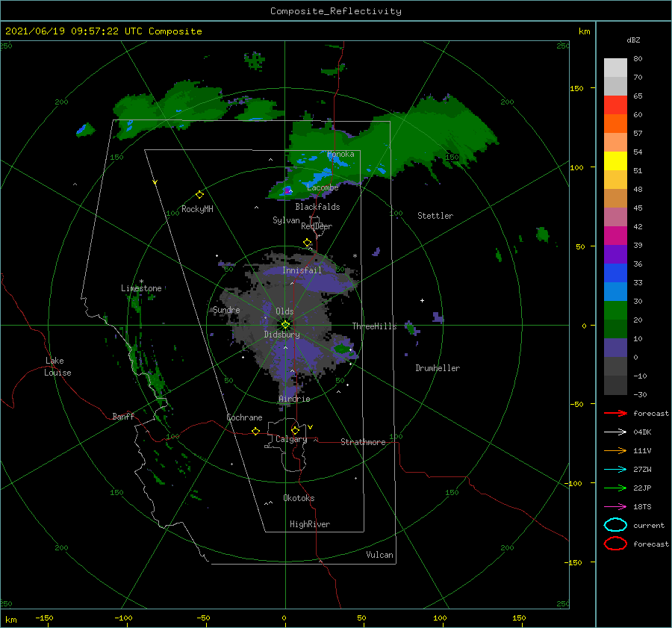Click the yellow diamond marker below Cochrane
The width and height of the screenshot is (672, 628).
(x=255, y=431)
